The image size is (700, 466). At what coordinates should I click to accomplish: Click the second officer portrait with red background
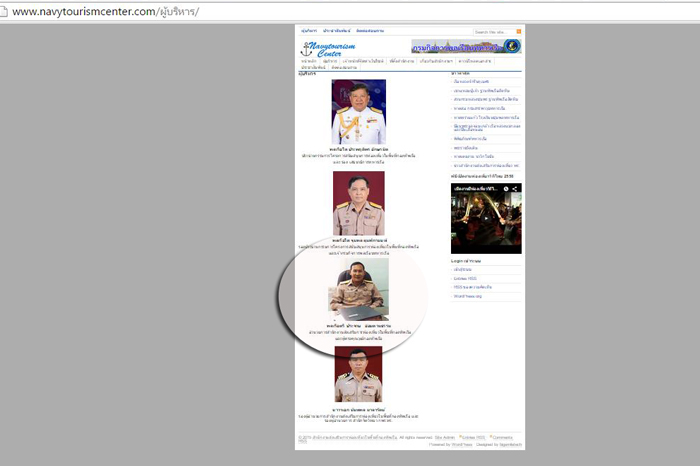pyautogui.click(x=358, y=203)
